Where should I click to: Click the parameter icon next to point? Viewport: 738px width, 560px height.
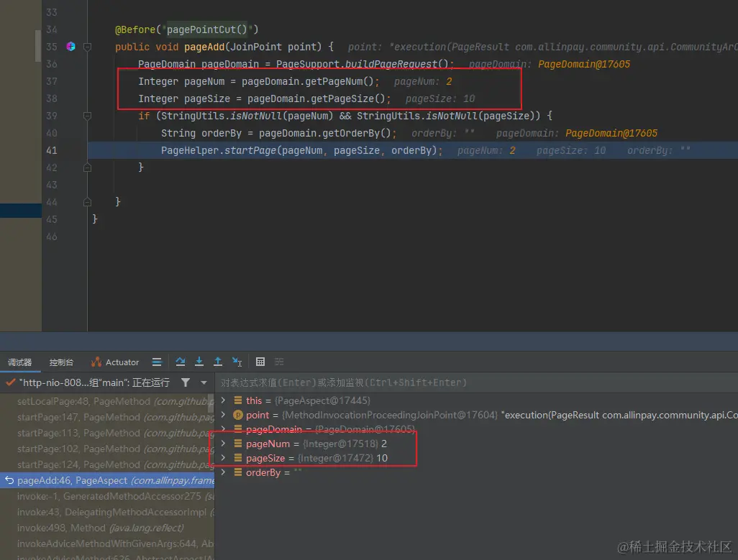tap(237, 415)
